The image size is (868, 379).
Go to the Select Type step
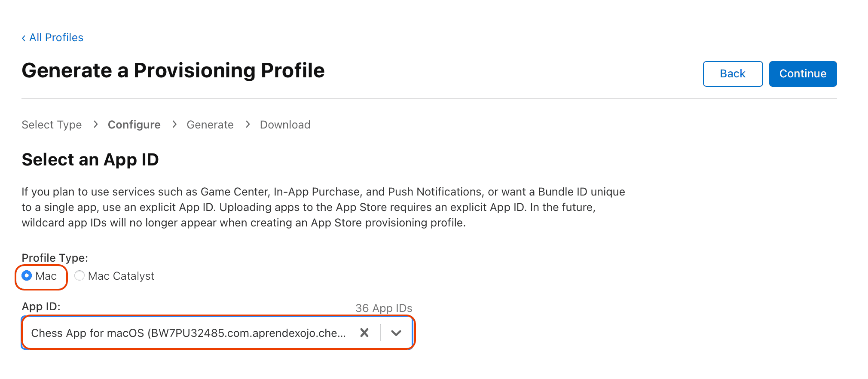pyautogui.click(x=52, y=125)
